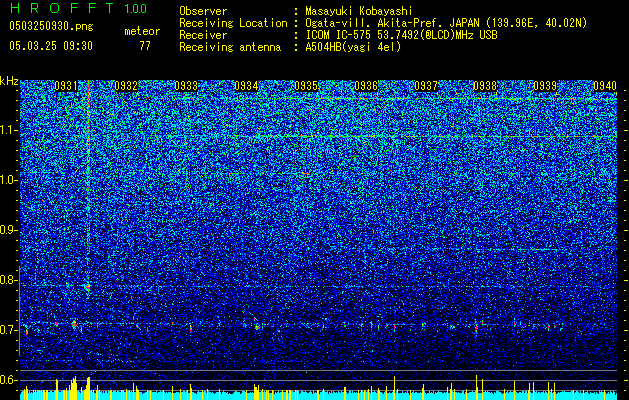Click the meteor label
The height and width of the screenshot is (400, 629).
(142, 31)
